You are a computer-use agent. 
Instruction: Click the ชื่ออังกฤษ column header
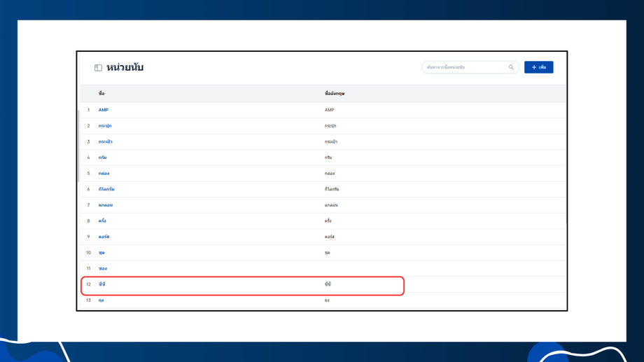(335, 94)
